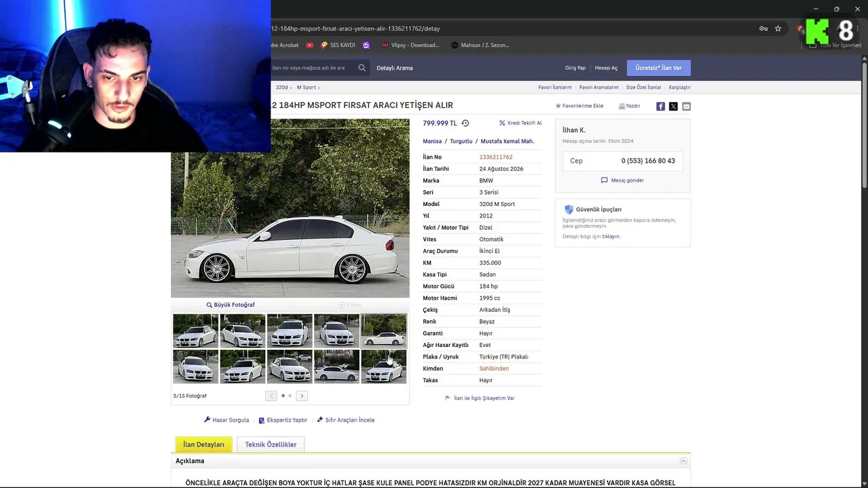Click the Mustafa Kemal Mah. location link
The image size is (868, 488).
(507, 142)
